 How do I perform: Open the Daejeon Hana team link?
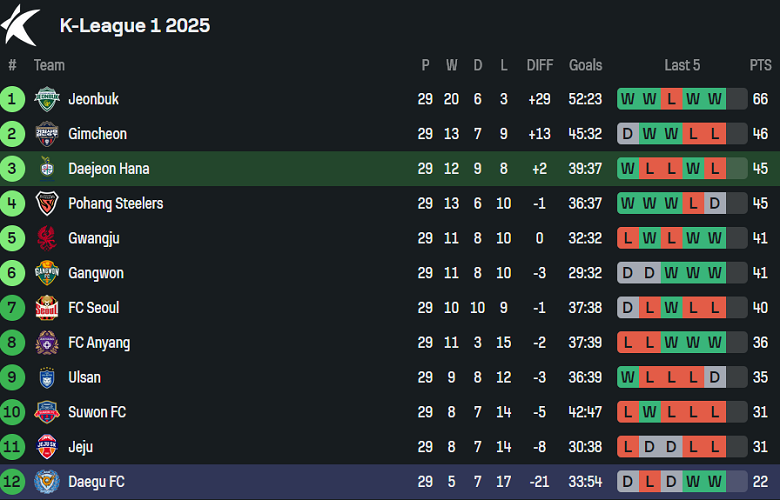[x=108, y=169]
